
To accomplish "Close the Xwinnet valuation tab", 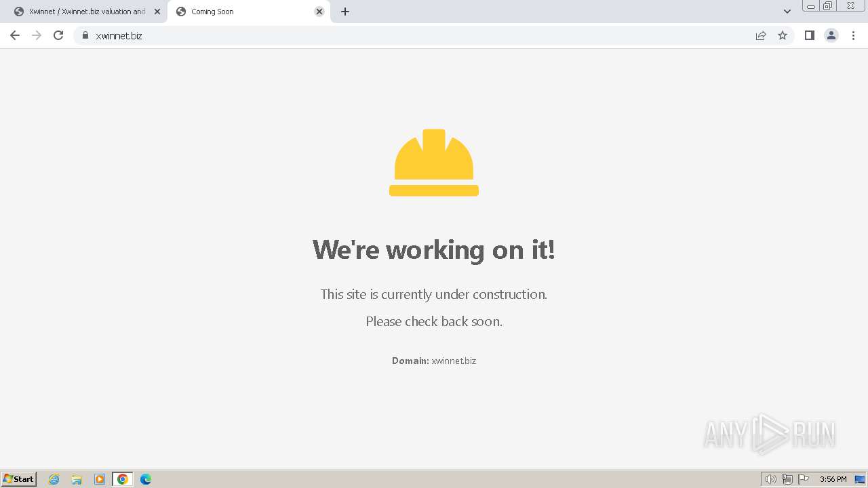I will click(157, 12).
